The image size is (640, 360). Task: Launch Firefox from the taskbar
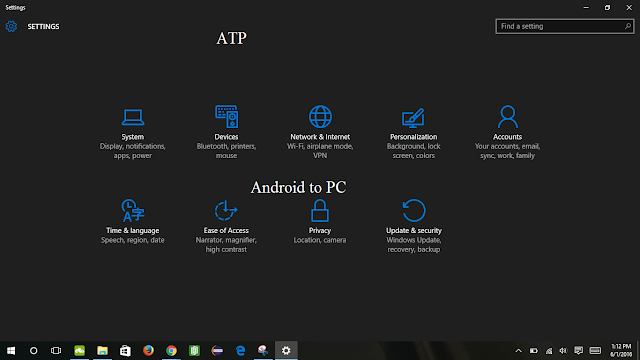tap(148, 351)
